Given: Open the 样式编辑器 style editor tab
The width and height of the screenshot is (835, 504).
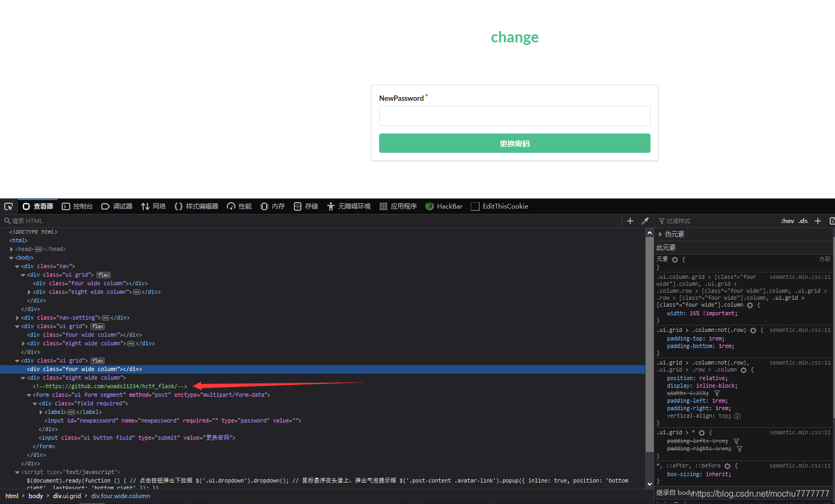Looking at the screenshot, I should coord(196,206).
